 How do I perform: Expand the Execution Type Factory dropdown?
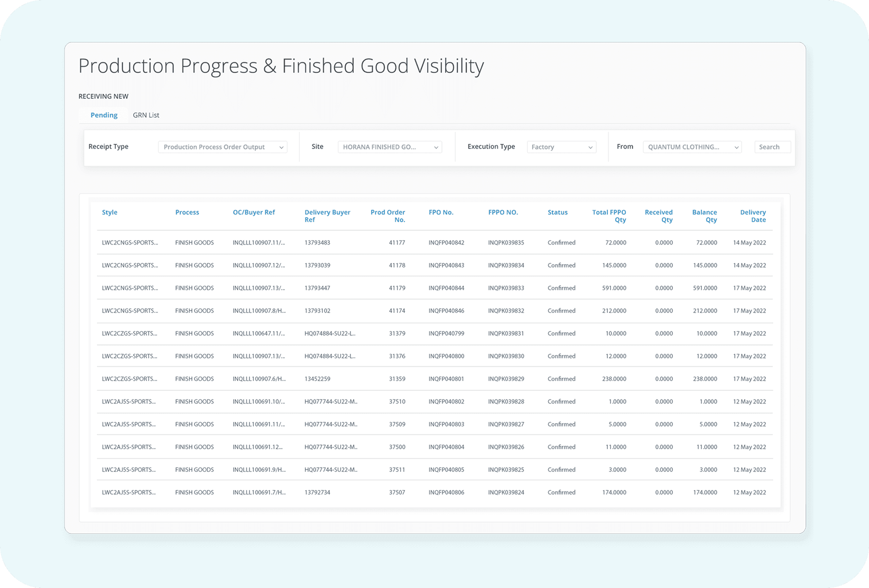pos(561,147)
